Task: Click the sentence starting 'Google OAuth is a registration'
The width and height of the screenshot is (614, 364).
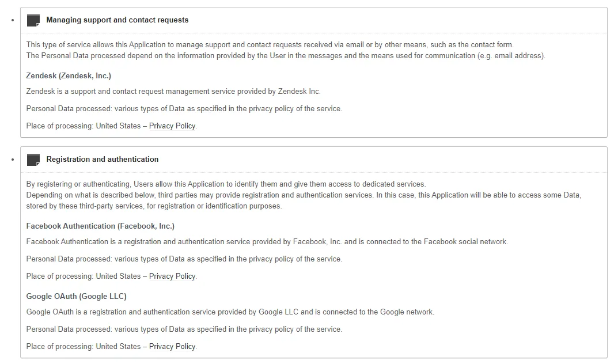Action: click(230, 312)
